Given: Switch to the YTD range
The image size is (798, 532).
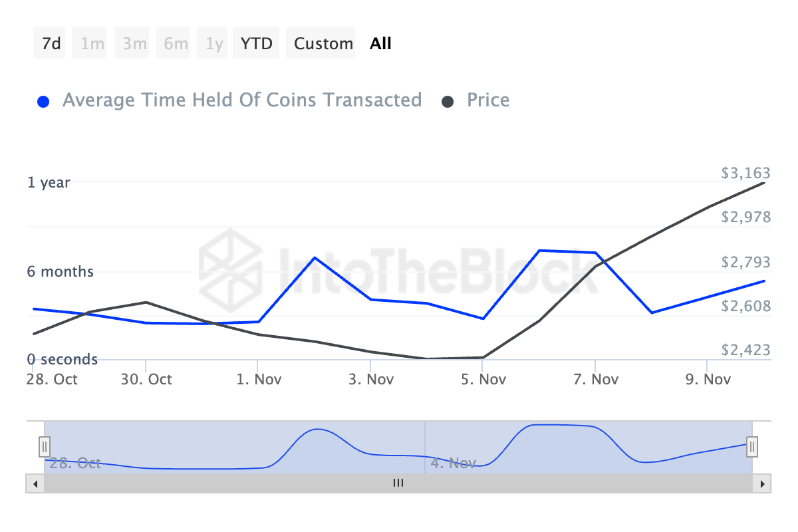Looking at the screenshot, I should 256,43.
